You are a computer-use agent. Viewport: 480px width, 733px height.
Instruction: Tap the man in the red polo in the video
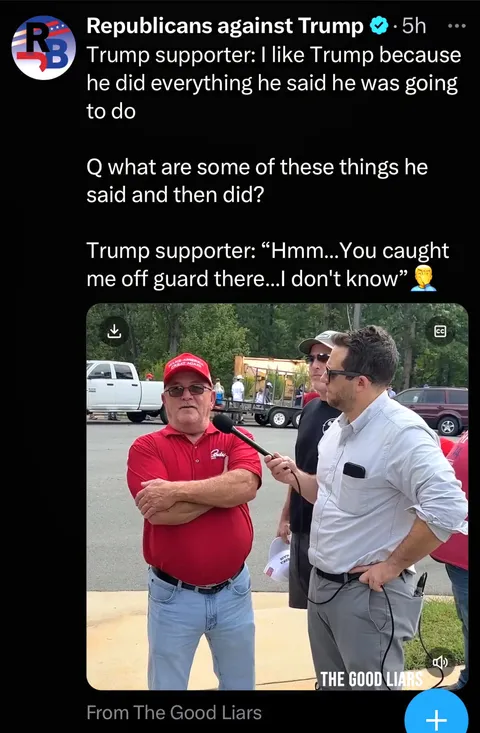194,519
